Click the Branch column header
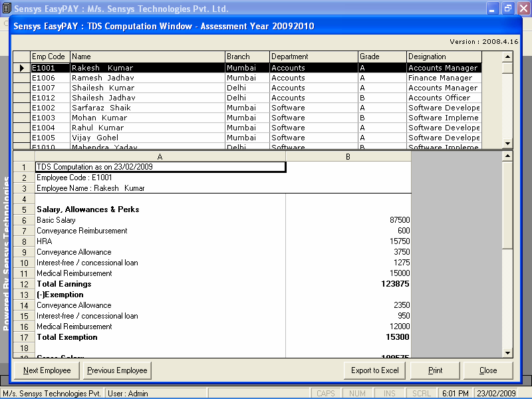532x399 pixels. pyautogui.click(x=247, y=57)
